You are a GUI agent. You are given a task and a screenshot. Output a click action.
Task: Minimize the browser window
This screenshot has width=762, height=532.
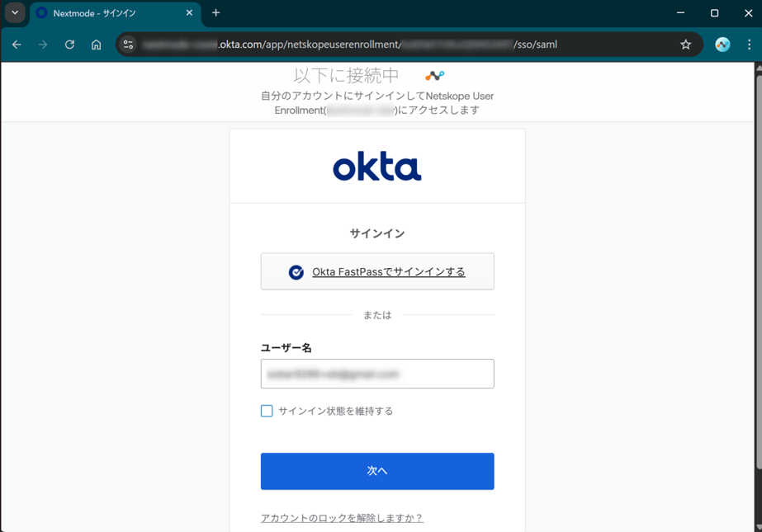(x=680, y=13)
